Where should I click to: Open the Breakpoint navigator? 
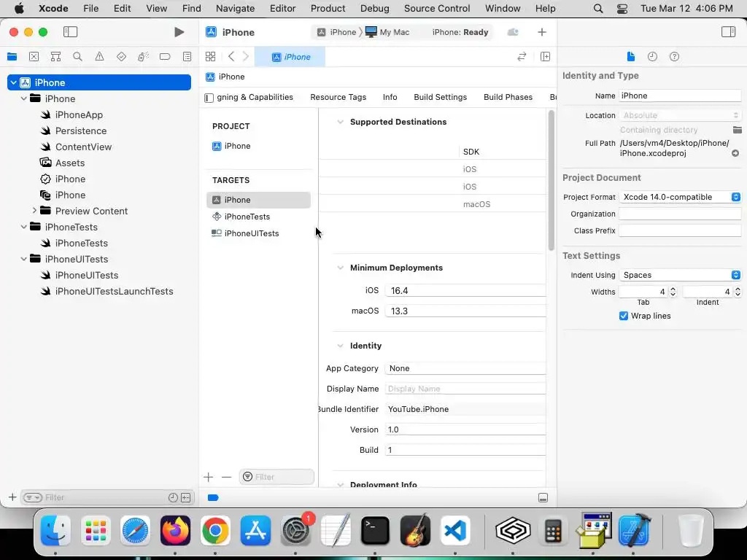click(165, 57)
